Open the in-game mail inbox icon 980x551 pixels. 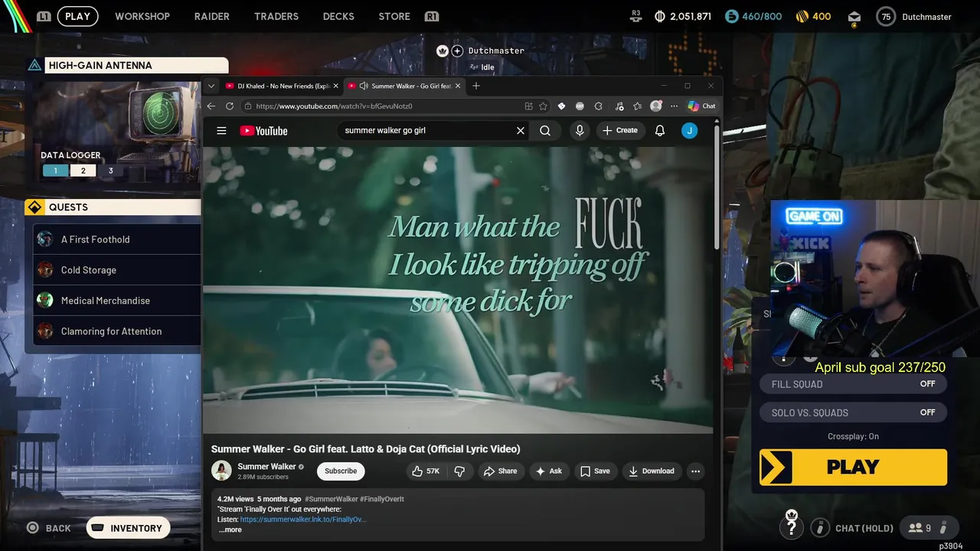854,17
